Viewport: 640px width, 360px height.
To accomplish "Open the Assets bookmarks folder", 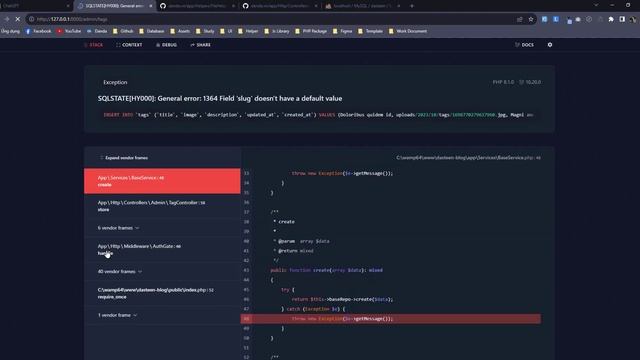I will coord(180,31).
